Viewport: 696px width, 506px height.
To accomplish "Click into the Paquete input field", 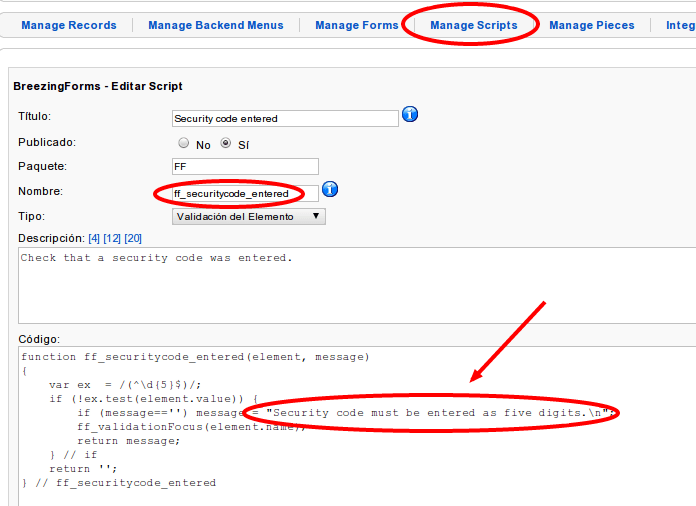I will (245, 166).
